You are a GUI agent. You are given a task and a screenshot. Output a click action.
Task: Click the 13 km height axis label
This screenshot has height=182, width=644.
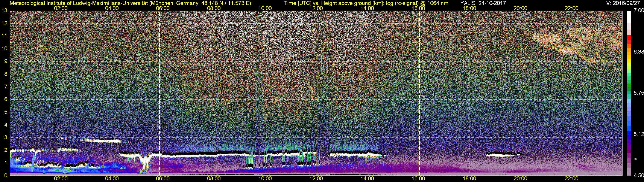pos(5,11)
